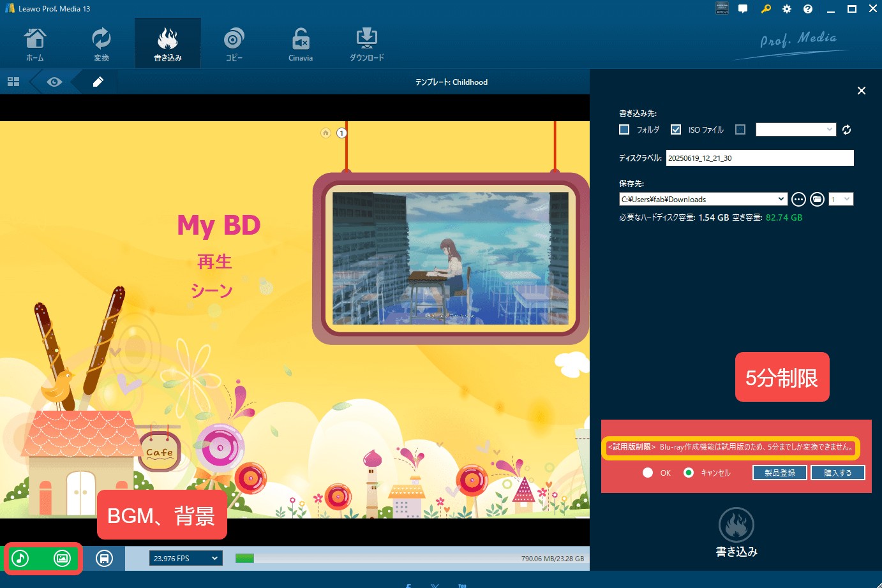
Task: Open the Cinavia module
Action: [x=301, y=44]
